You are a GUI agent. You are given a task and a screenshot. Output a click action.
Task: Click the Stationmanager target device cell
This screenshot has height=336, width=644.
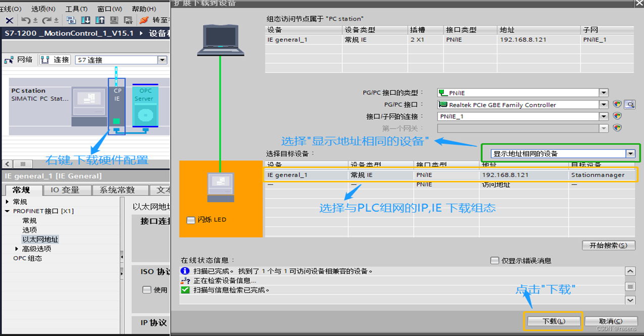[598, 175]
